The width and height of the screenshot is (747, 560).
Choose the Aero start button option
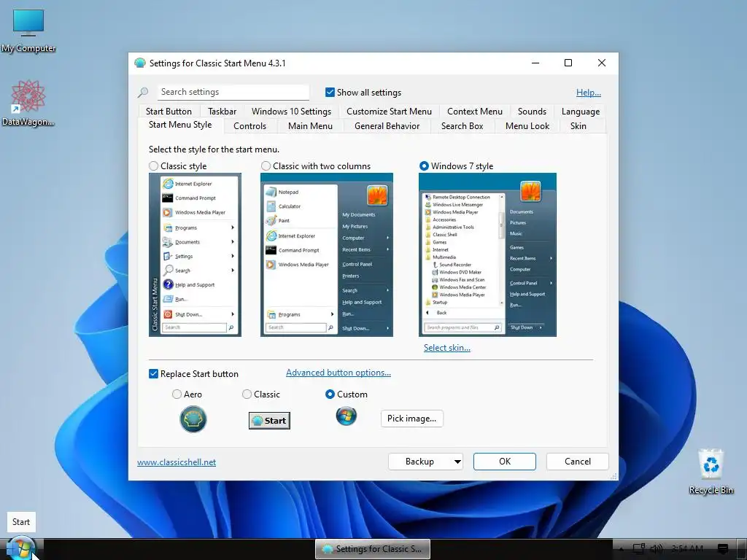177,394
